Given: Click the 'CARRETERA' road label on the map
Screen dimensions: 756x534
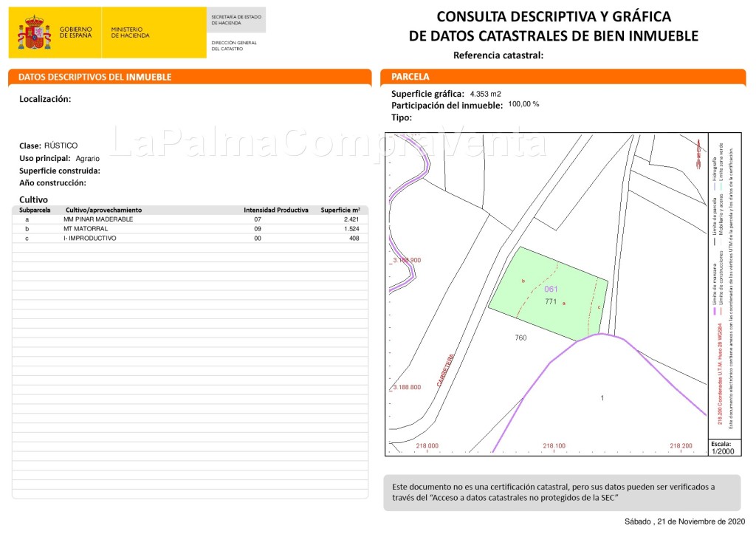Looking at the screenshot, I should click(446, 367).
